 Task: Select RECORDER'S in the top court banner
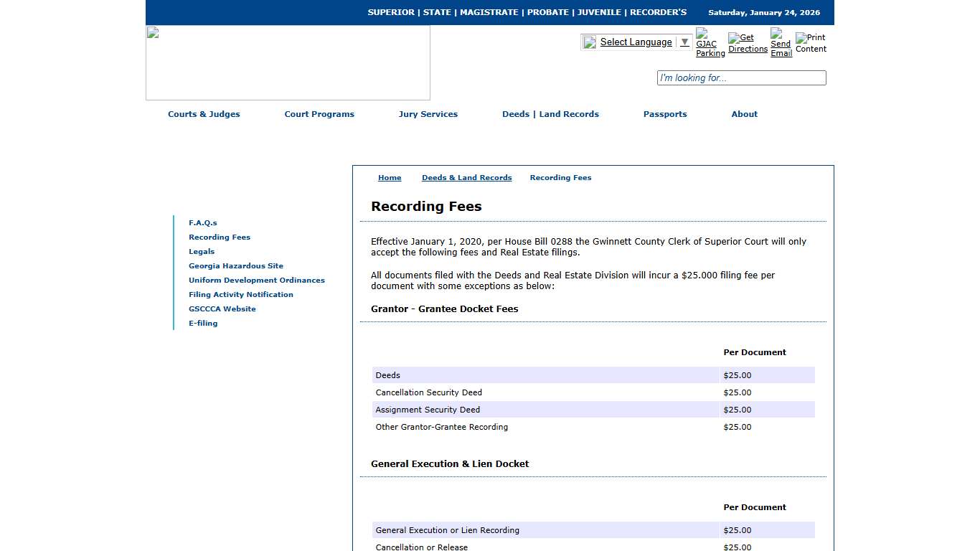[x=658, y=12]
